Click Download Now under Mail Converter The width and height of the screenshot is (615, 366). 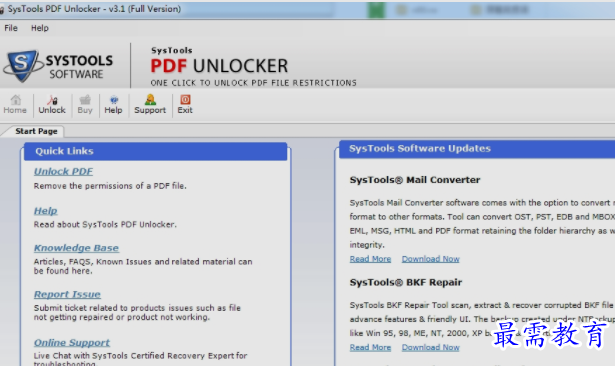click(431, 259)
